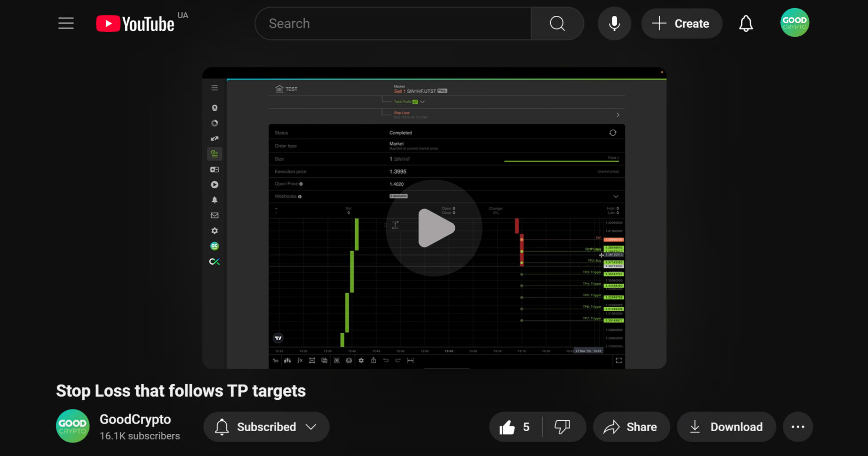Select the candle style icon on chart toolbar
868x456 pixels.
click(288, 361)
